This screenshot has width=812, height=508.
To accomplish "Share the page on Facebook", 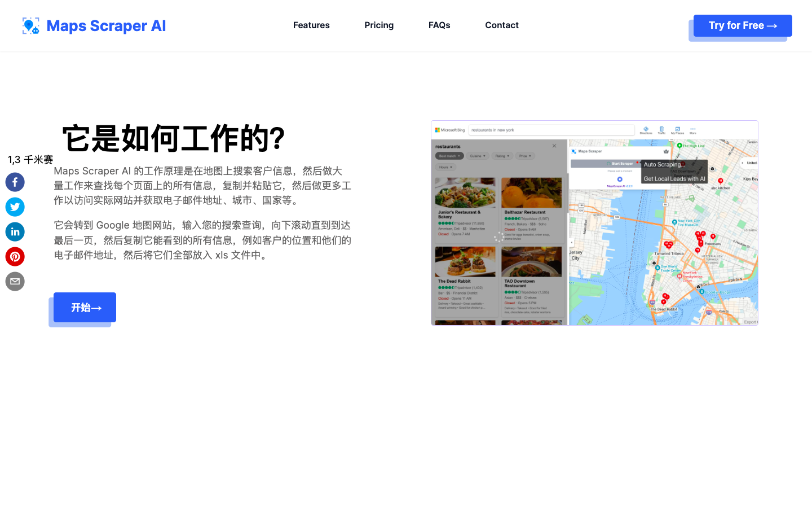I will (15, 182).
